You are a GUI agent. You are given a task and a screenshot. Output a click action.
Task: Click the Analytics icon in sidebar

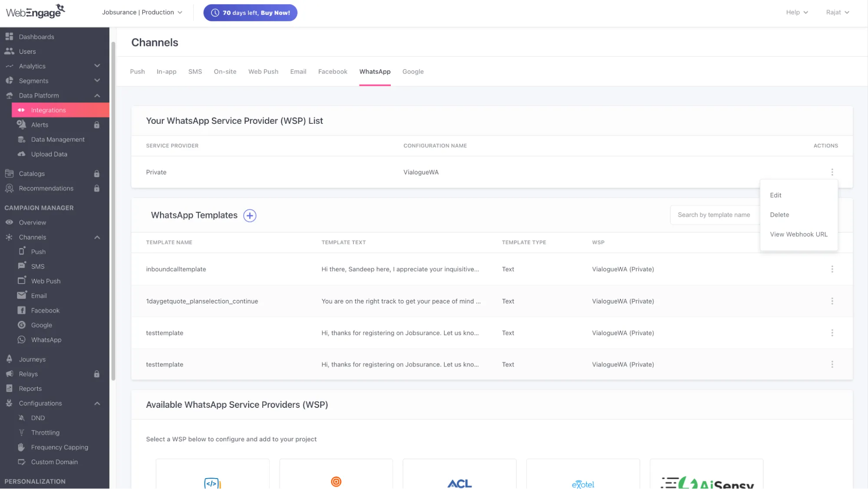(9, 66)
